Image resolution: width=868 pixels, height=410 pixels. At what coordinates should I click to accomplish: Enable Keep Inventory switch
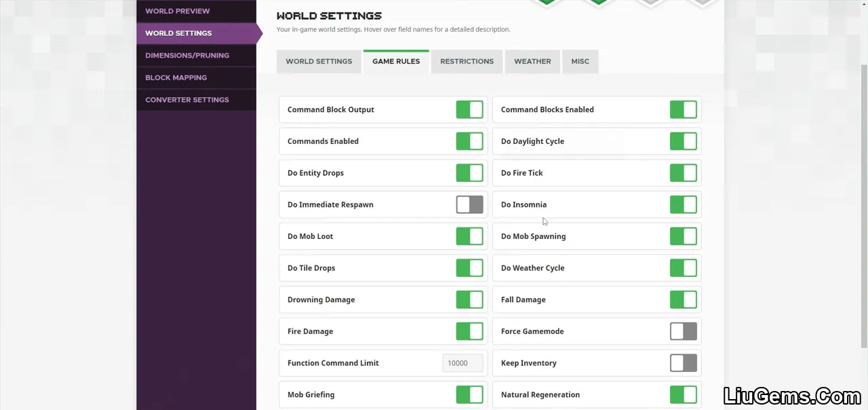pyautogui.click(x=683, y=363)
